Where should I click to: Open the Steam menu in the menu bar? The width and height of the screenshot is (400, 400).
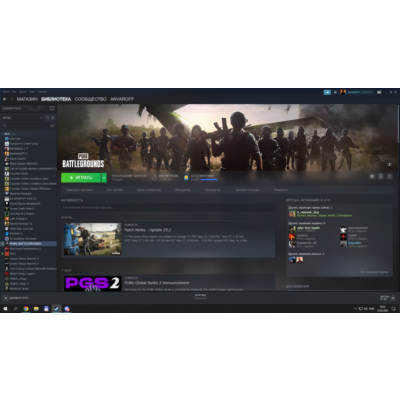[6, 92]
